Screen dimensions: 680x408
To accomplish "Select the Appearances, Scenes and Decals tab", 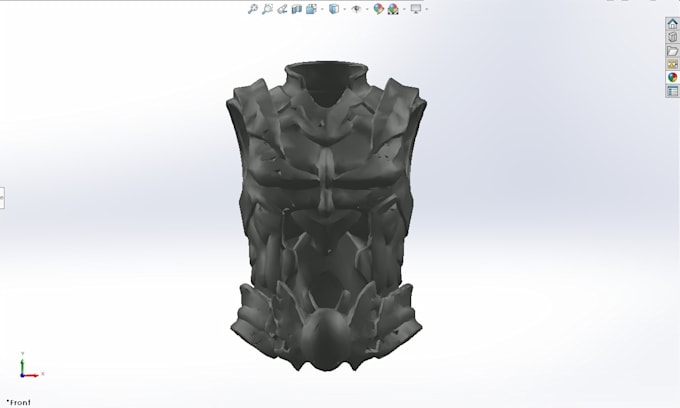I will tap(673, 78).
